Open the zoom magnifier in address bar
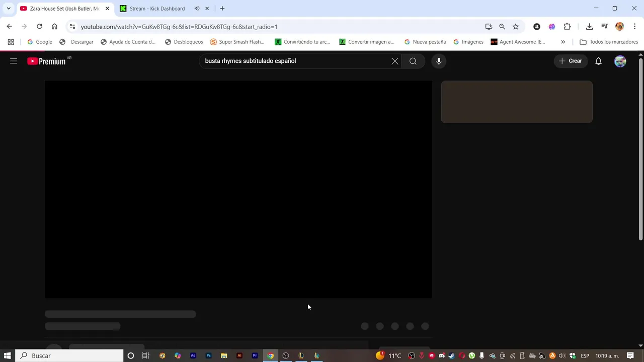The height and width of the screenshot is (362, 644). [x=502, y=27]
